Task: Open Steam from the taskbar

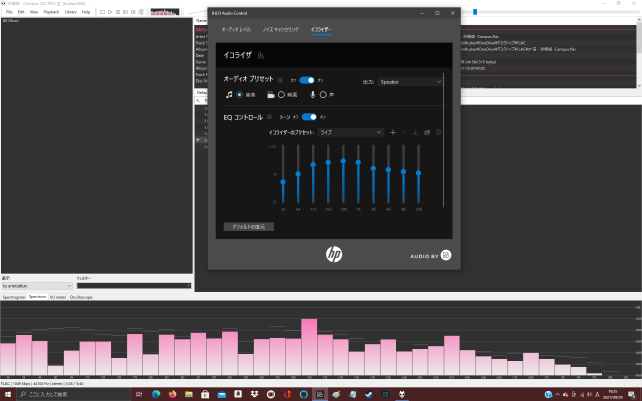Action: (x=369, y=394)
